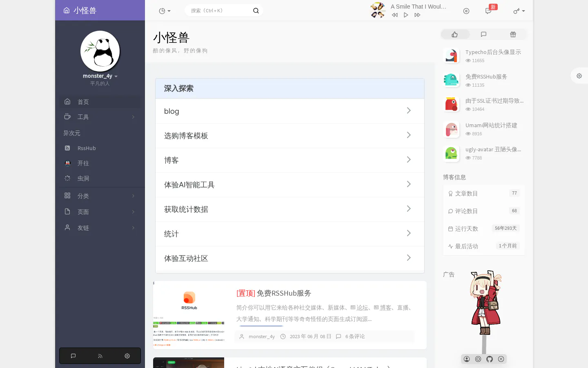This screenshot has height=368, width=588.
Task: Open the Umami网站统计搭建 popular post
Action: pyautogui.click(x=491, y=125)
